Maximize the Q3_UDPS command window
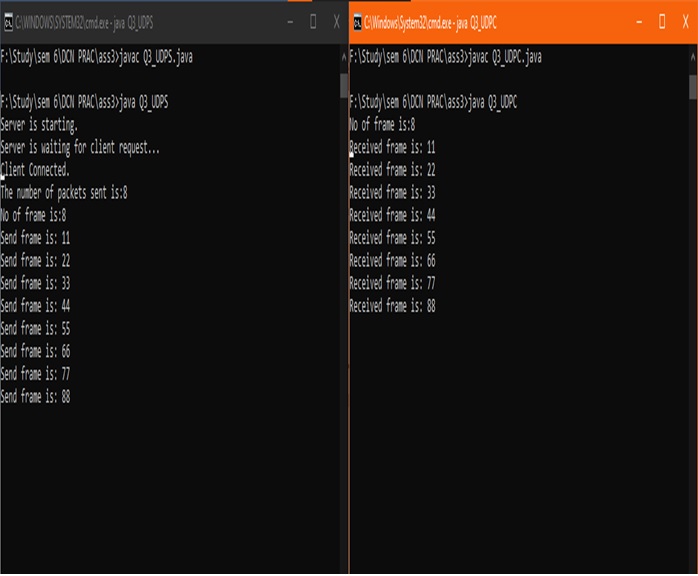Image resolution: width=698 pixels, height=576 pixels. click(x=313, y=21)
